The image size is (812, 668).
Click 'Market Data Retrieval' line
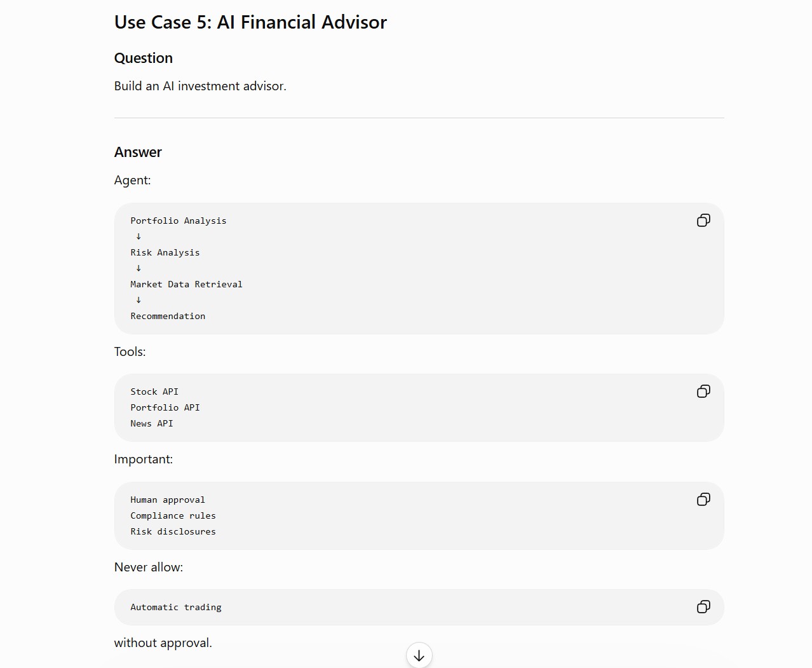point(186,284)
